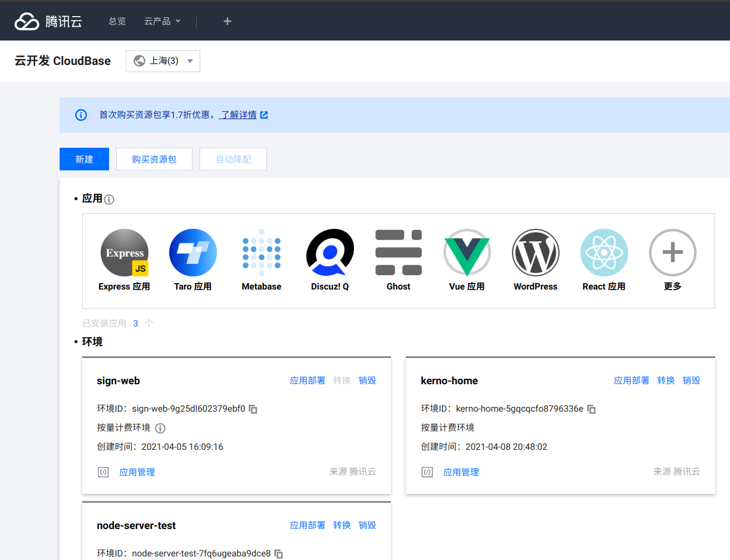
Task: Open the node-server-test environment title
Action: pyautogui.click(x=136, y=525)
